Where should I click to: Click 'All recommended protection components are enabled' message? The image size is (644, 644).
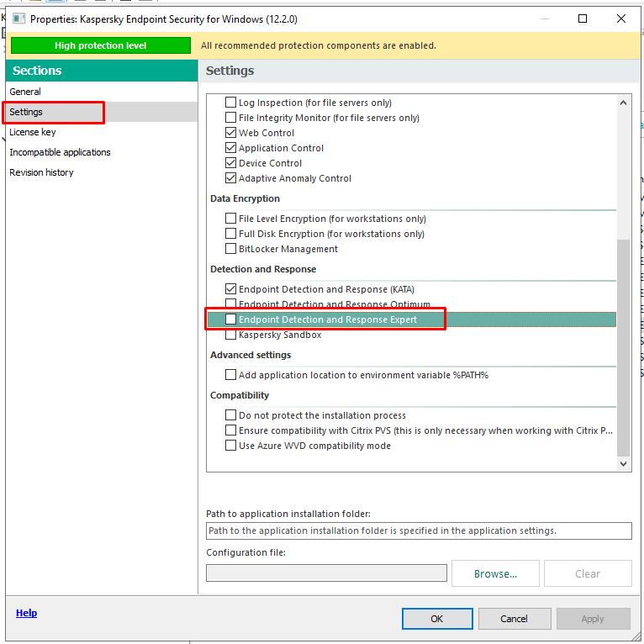(319, 45)
